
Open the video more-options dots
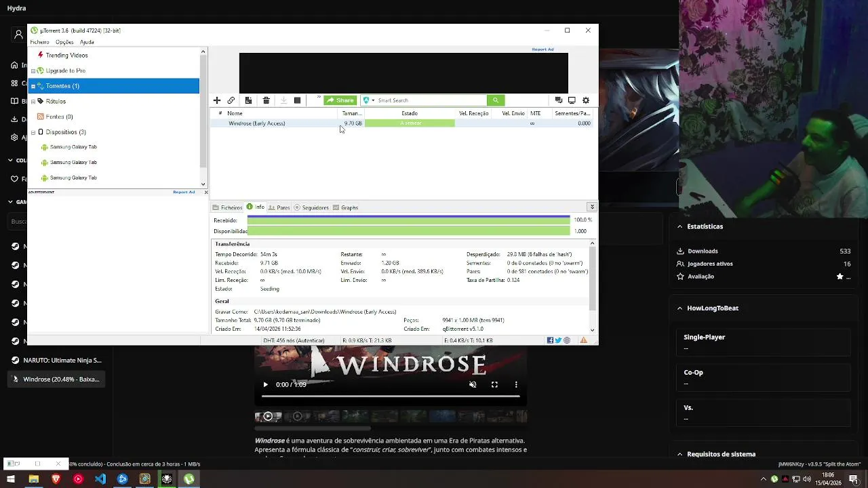pyautogui.click(x=516, y=384)
